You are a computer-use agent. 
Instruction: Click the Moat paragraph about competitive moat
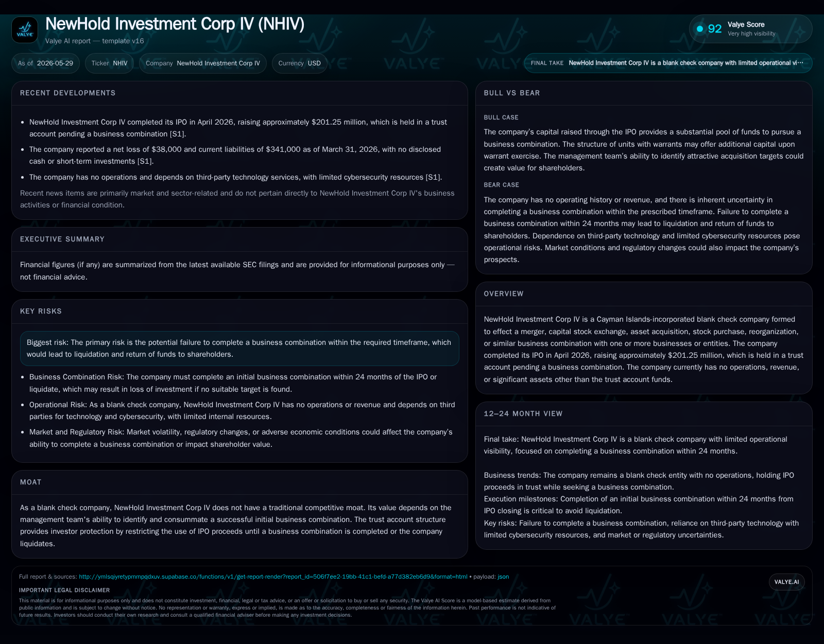point(236,526)
